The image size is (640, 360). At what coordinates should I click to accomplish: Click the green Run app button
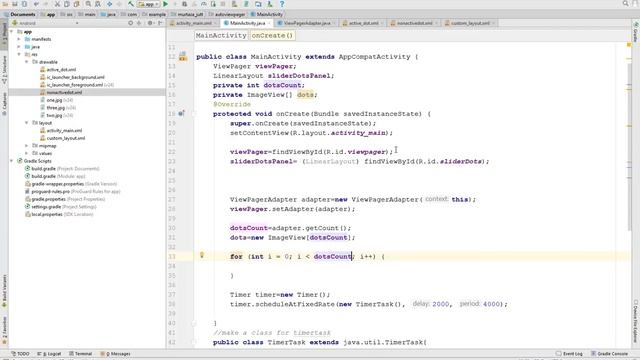(165, 4)
